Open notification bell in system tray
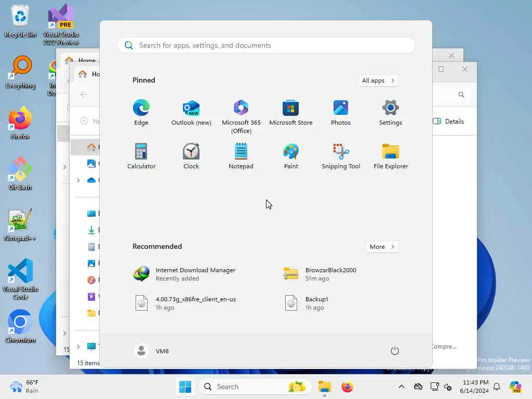 point(497,387)
